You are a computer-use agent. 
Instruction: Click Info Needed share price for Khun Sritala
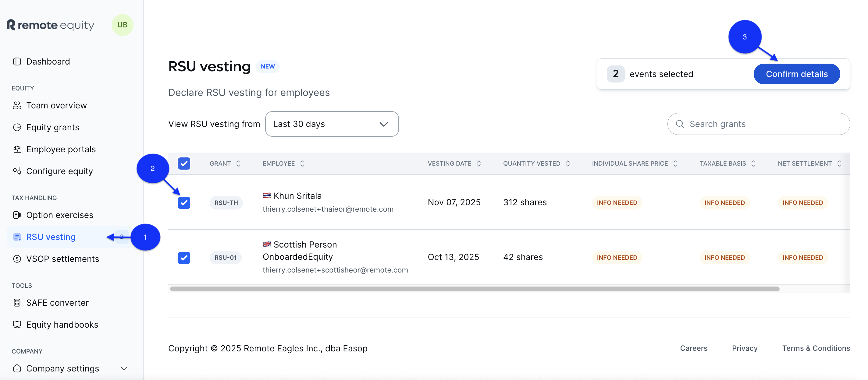(x=617, y=202)
